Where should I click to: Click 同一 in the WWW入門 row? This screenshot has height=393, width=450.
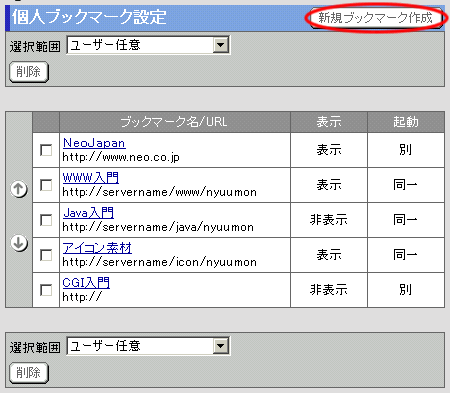405,185
